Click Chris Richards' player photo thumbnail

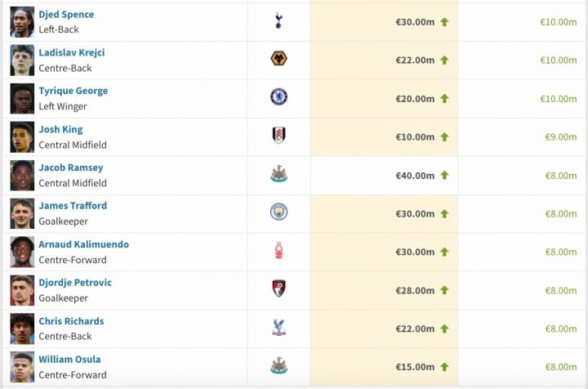(x=22, y=329)
